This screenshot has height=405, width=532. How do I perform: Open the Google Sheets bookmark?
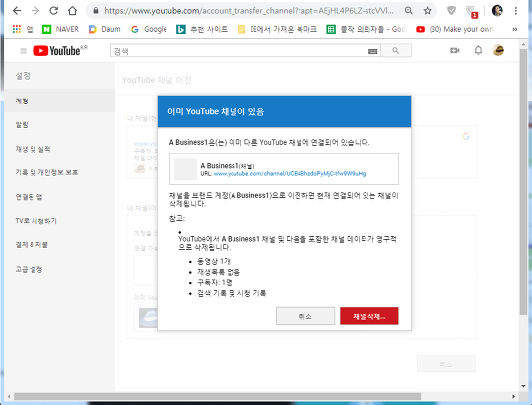pos(366,29)
